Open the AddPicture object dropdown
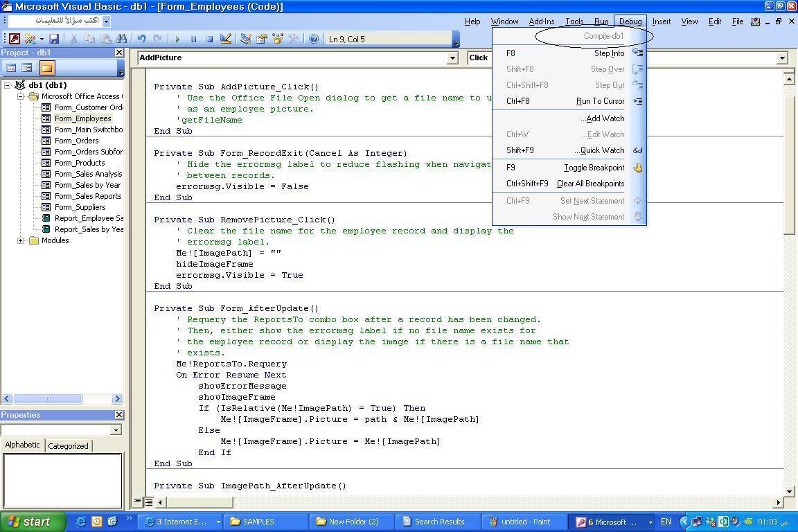The image size is (798, 532). 452,58
